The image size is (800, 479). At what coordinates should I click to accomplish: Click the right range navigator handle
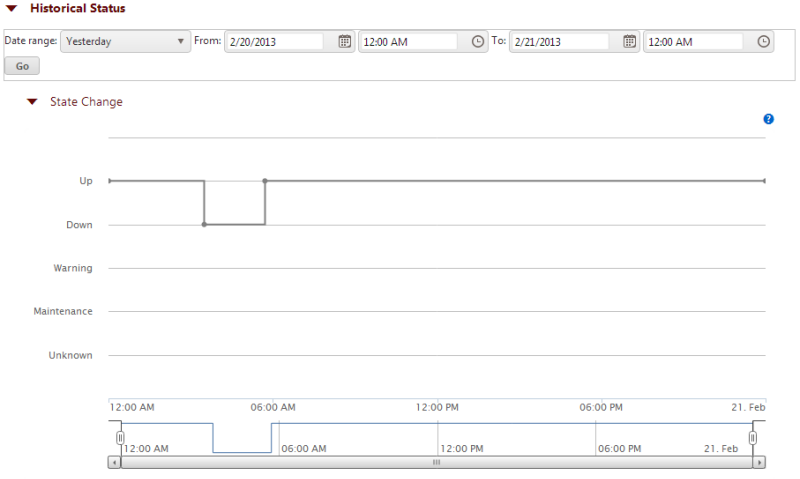coord(754,438)
